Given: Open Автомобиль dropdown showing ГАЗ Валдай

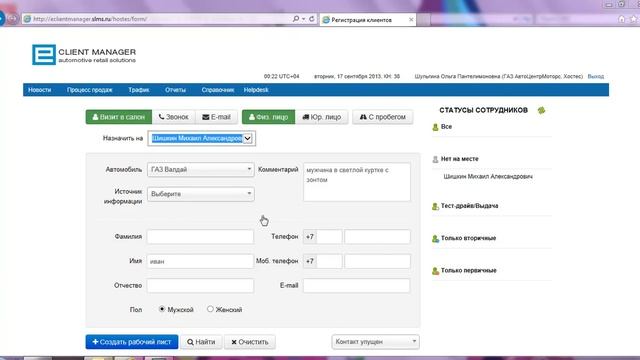Looking at the screenshot, I should pos(201,169).
